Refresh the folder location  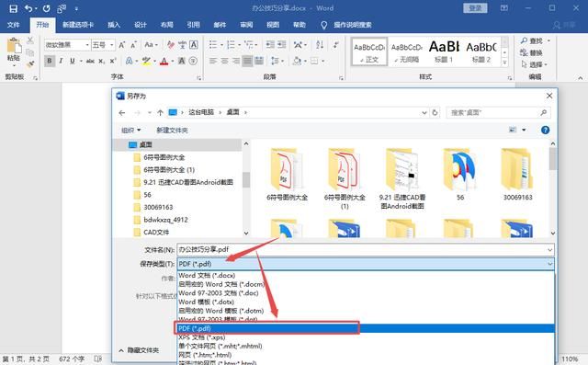(x=435, y=112)
